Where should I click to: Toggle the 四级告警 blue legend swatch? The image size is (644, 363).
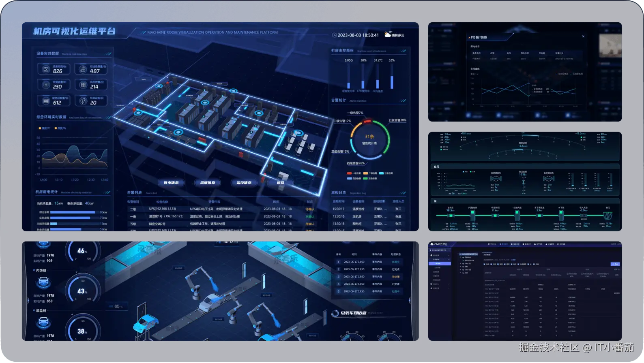tap(349, 178)
